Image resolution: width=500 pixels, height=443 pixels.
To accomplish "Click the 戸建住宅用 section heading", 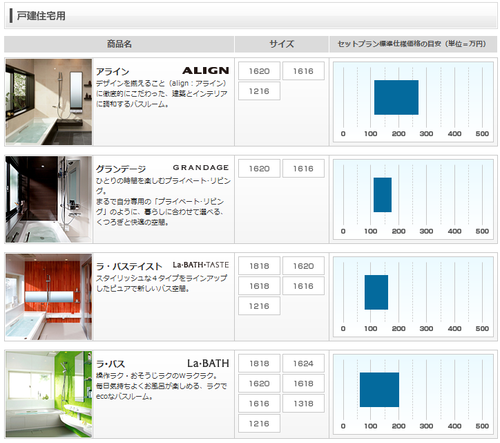I will [x=41, y=16].
